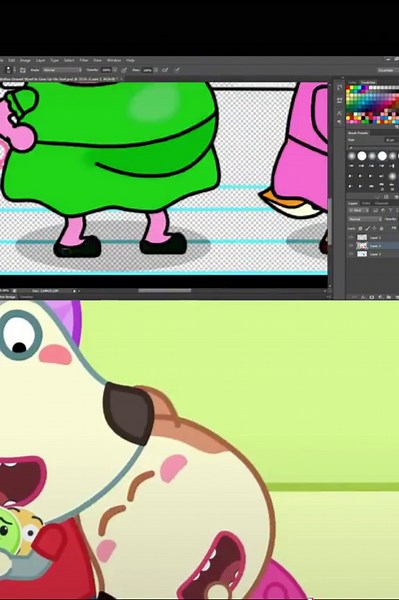
Task: Open the Image menu
Action: pos(25,60)
